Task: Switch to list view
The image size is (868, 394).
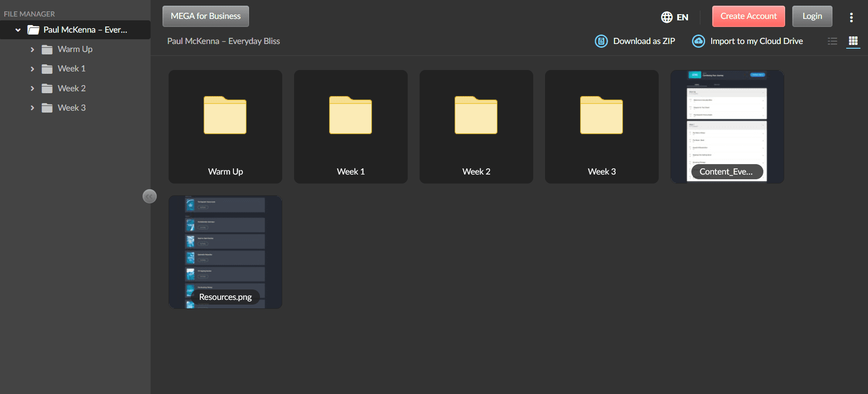Action: pyautogui.click(x=832, y=41)
